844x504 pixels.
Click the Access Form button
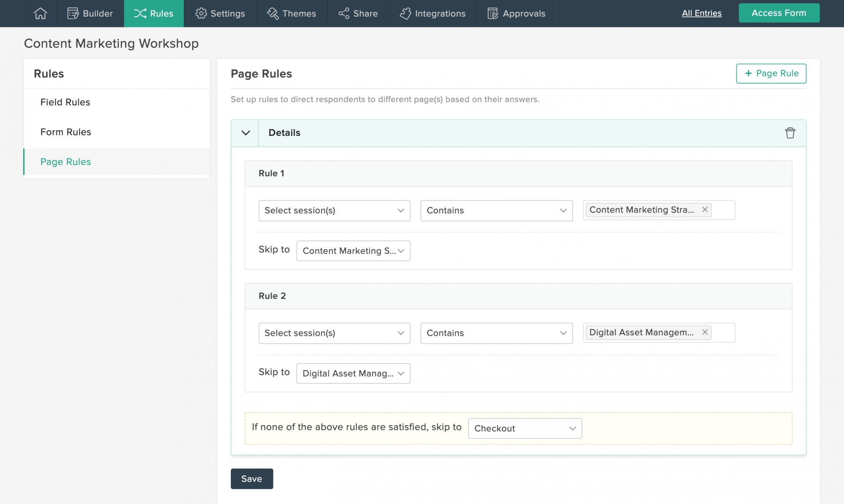(779, 13)
